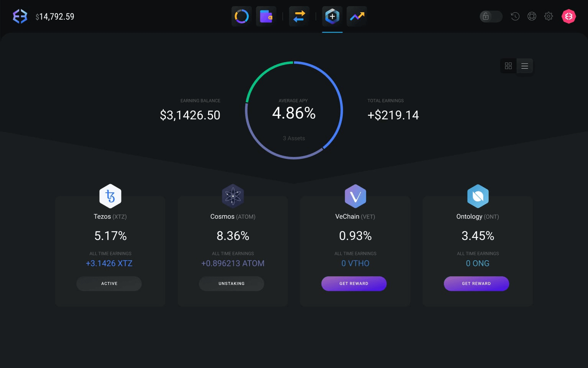Open the Wallet icon tab
Viewport: 588px width, 368px height.
click(x=266, y=17)
